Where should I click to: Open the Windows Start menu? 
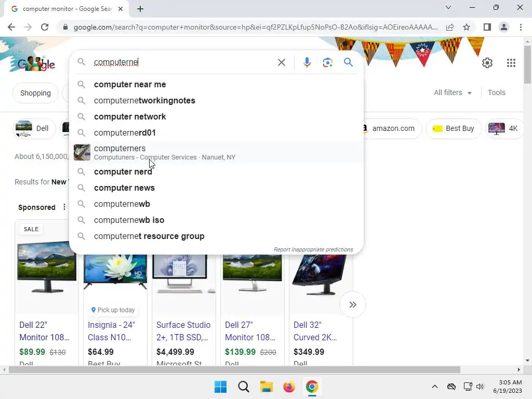[220, 387]
